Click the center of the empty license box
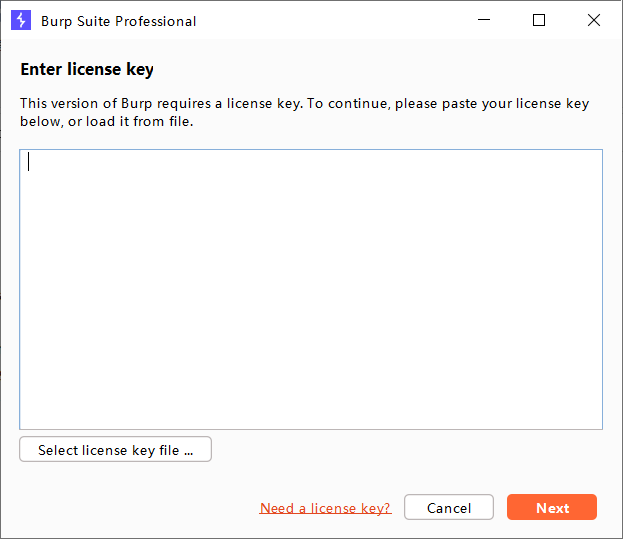This screenshot has width=623, height=539. point(311,289)
